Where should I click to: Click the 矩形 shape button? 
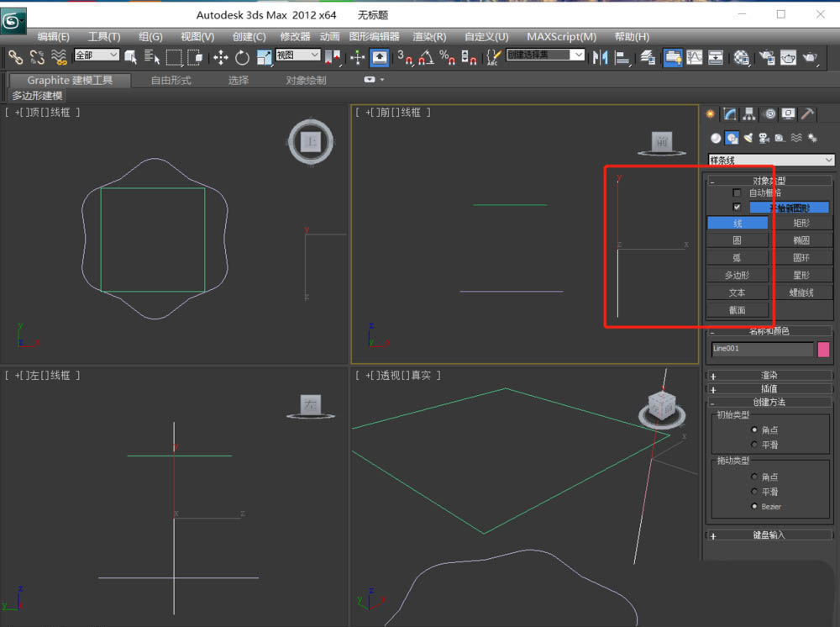(x=801, y=224)
